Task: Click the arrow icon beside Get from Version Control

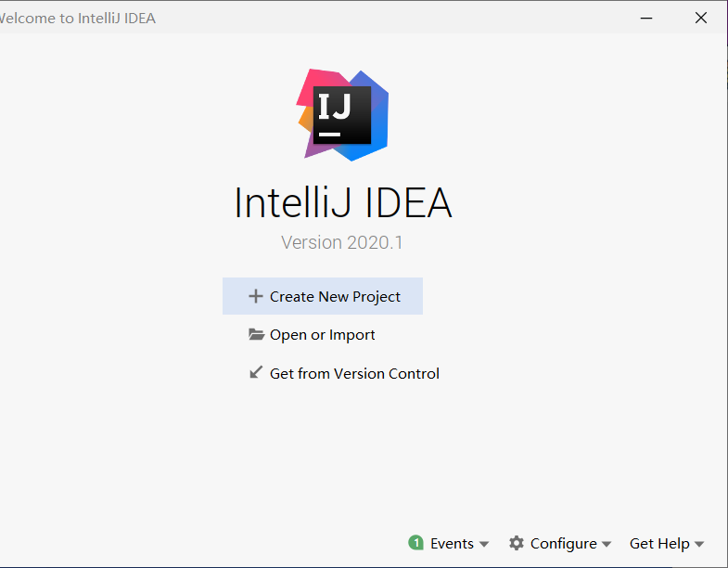Action: [x=256, y=372]
